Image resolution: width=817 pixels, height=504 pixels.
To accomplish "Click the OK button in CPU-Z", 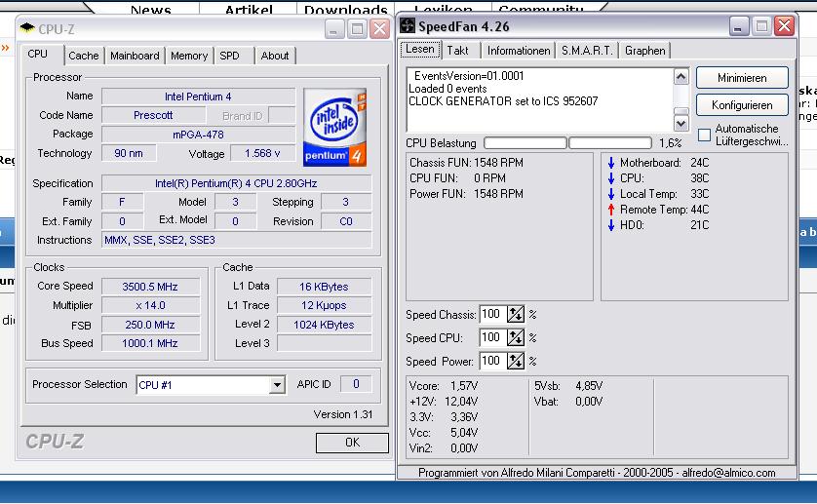I will tap(352, 443).
